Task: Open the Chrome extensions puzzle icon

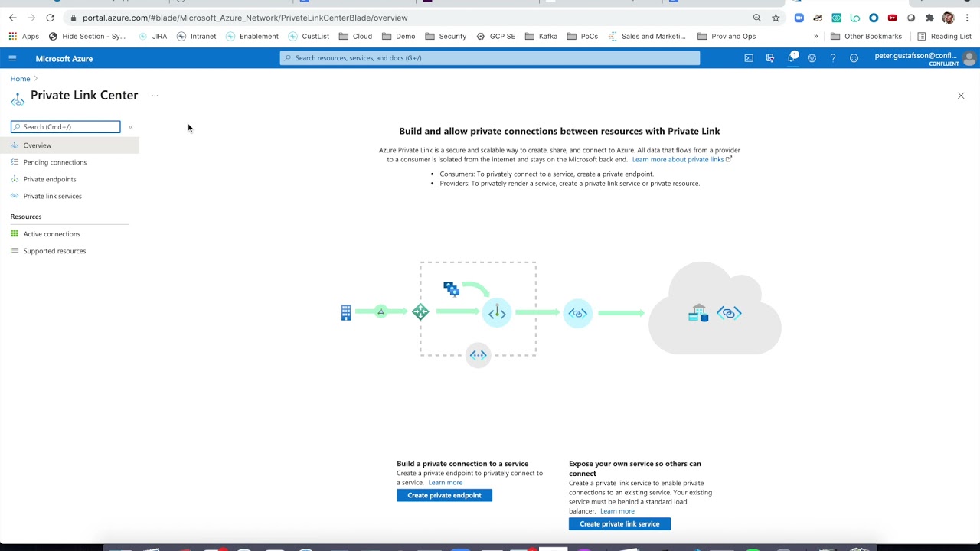Action: coord(929,18)
